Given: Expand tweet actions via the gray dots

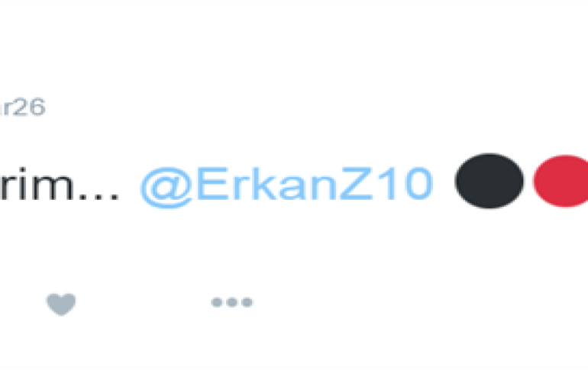Looking at the screenshot, I should (x=231, y=302).
